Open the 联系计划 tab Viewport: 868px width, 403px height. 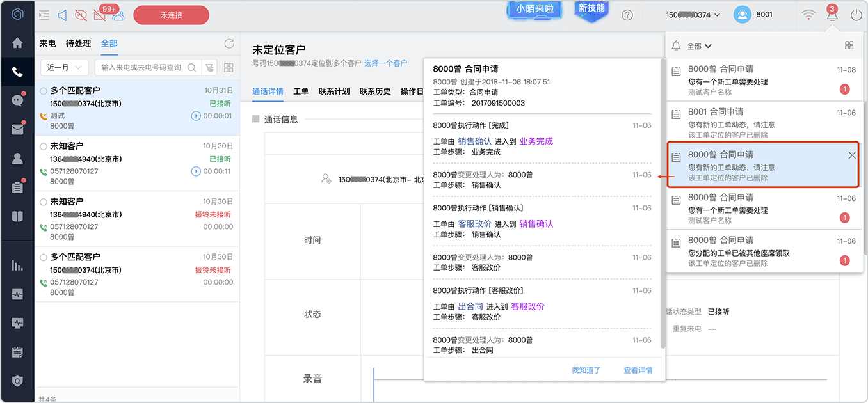(x=334, y=91)
